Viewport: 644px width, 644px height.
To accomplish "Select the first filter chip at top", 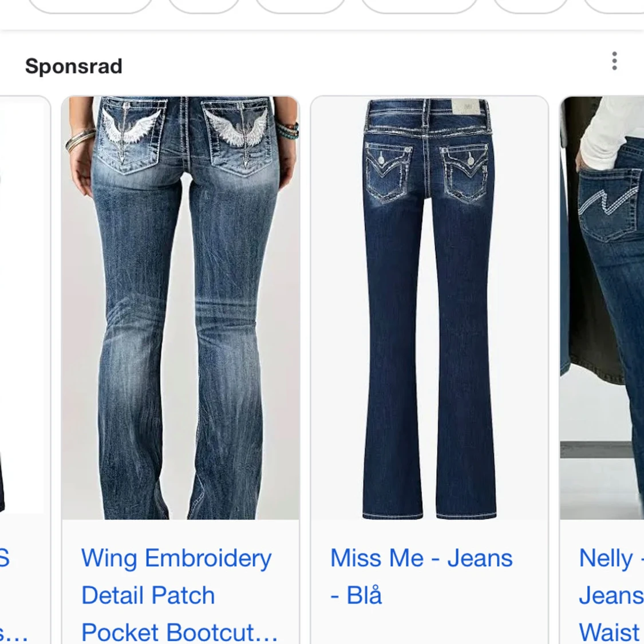I will (90, 6).
